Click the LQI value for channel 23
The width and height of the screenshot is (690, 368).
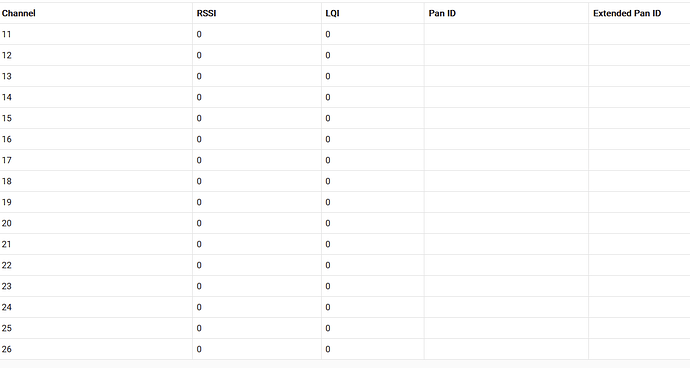[x=328, y=286]
